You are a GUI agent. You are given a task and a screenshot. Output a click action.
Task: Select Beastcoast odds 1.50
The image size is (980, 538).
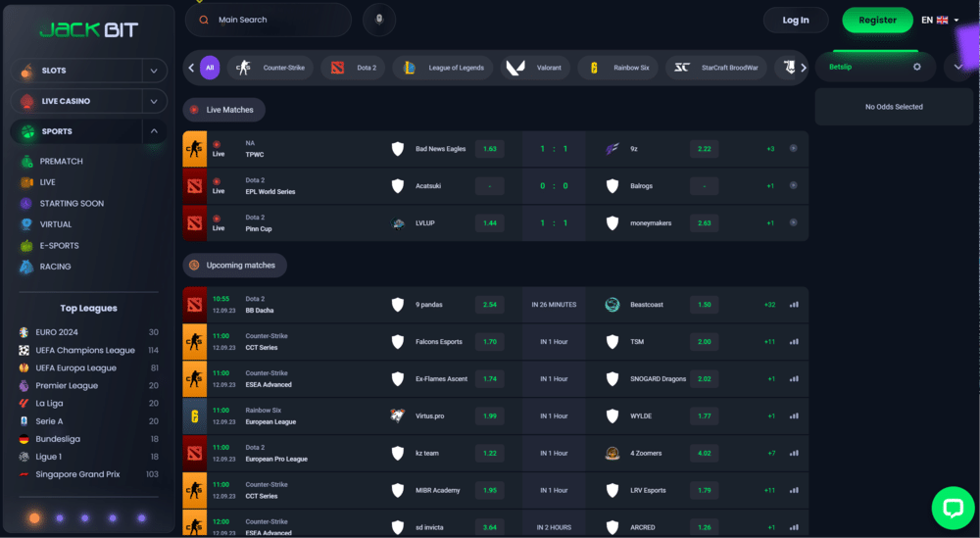point(705,305)
